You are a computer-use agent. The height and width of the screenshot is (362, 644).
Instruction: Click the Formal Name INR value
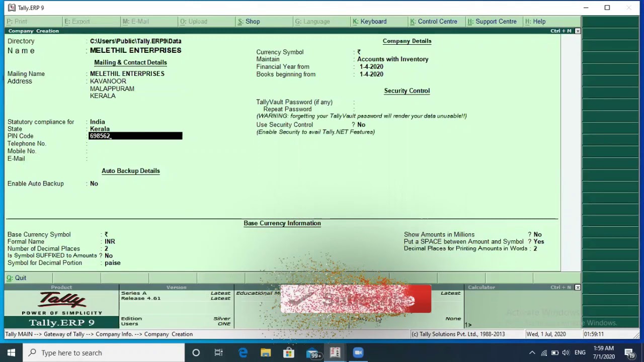110,242
